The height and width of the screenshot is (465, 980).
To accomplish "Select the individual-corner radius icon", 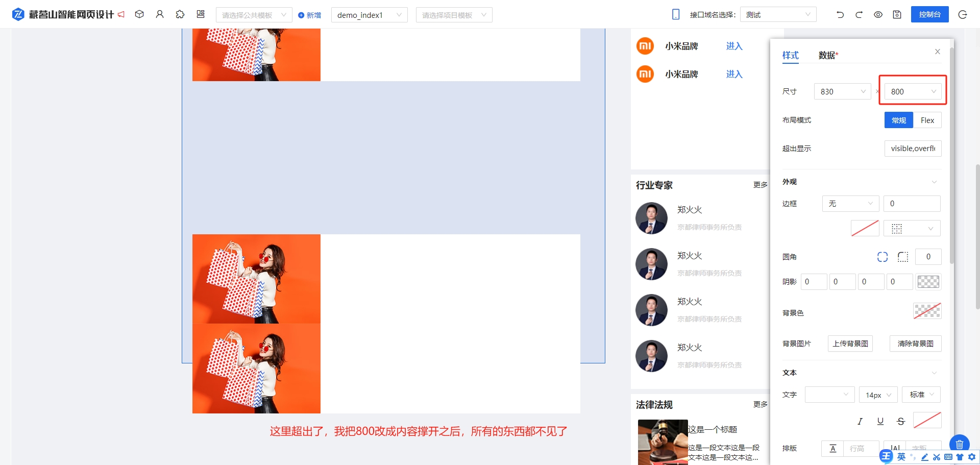I will point(903,257).
